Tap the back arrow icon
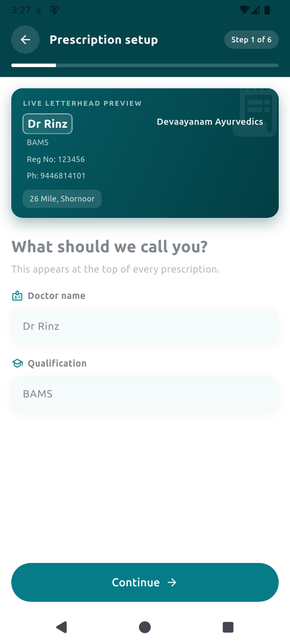Image resolution: width=290 pixels, height=644 pixels. click(25, 40)
